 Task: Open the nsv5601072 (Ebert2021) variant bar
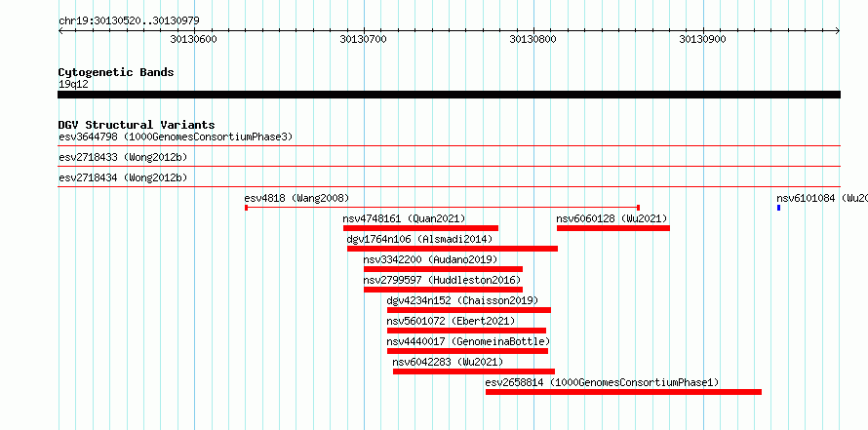(x=466, y=331)
